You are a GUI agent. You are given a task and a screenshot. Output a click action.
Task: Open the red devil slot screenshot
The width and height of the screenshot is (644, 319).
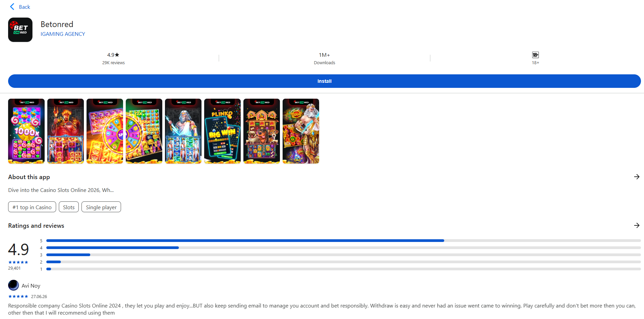66,131
